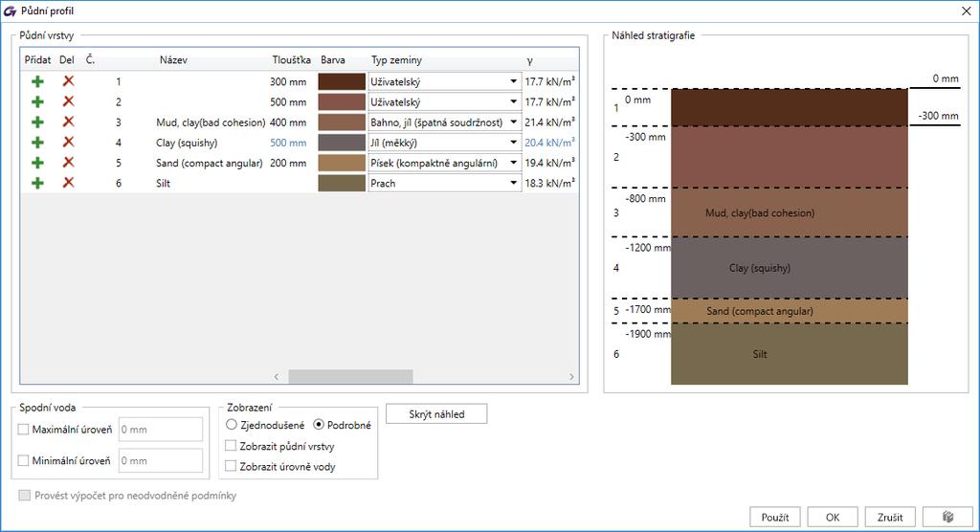This screenshot has height=532, width=980.
Task: Add a layer using row 2 plus icon
Action: point(37,101)
